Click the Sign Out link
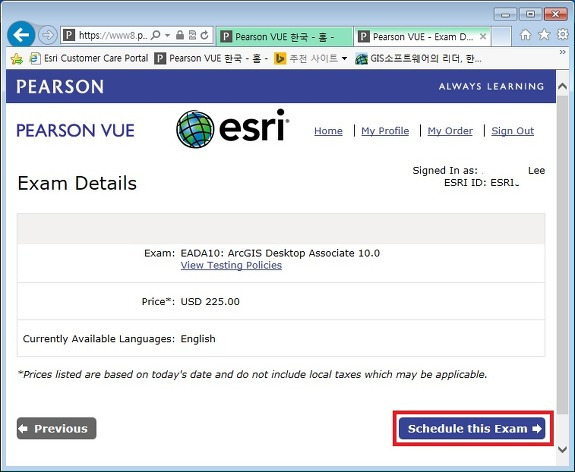The width and height of the screenshot is (575, 472). (512, 131)
